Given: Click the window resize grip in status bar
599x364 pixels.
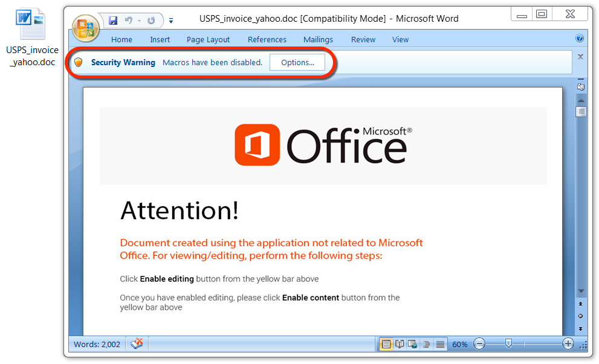Looking at the screenshot, I should [583, 345].
